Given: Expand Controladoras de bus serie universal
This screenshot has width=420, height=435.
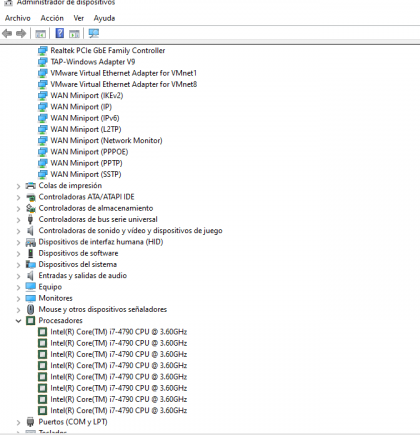Looking at the screenshot, I should tap(18, 220).
